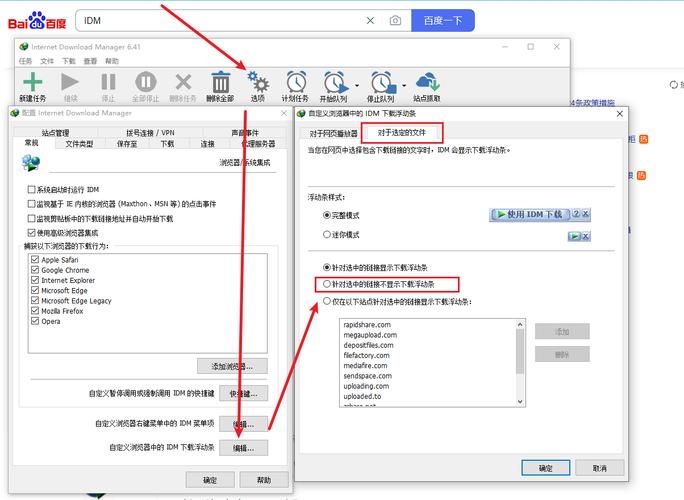Expand the 停止队列 dropdown arrow
The width and height of the screenshot is (684, 500).
[x=404, y=86]
